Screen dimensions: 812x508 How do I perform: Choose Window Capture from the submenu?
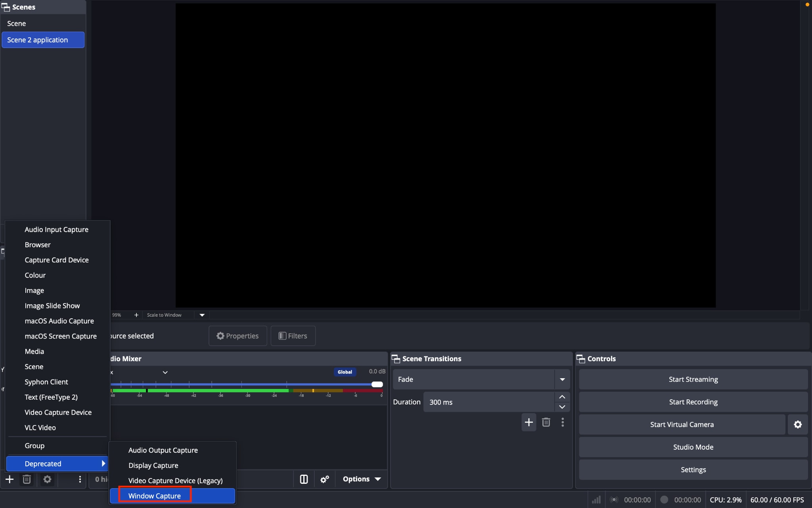tap(172, 496)
